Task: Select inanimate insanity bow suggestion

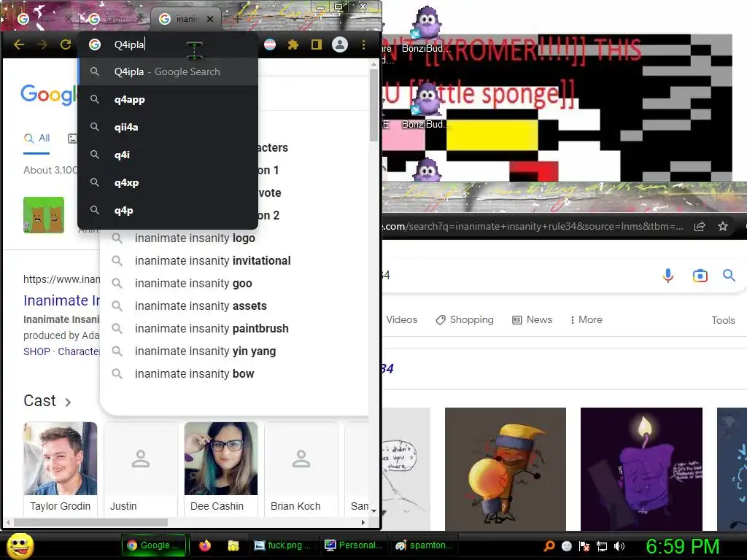Action: [234, 374]
